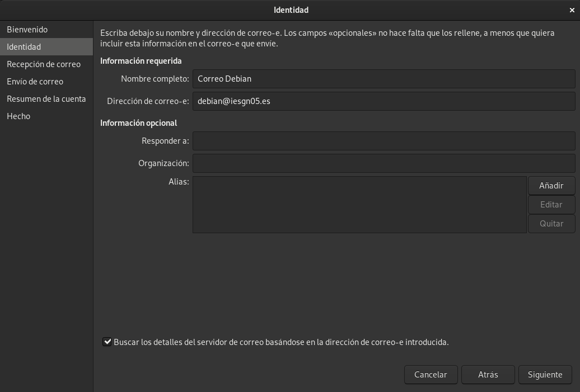Select the Hecho step in sidebar

[x=18, y=116]
